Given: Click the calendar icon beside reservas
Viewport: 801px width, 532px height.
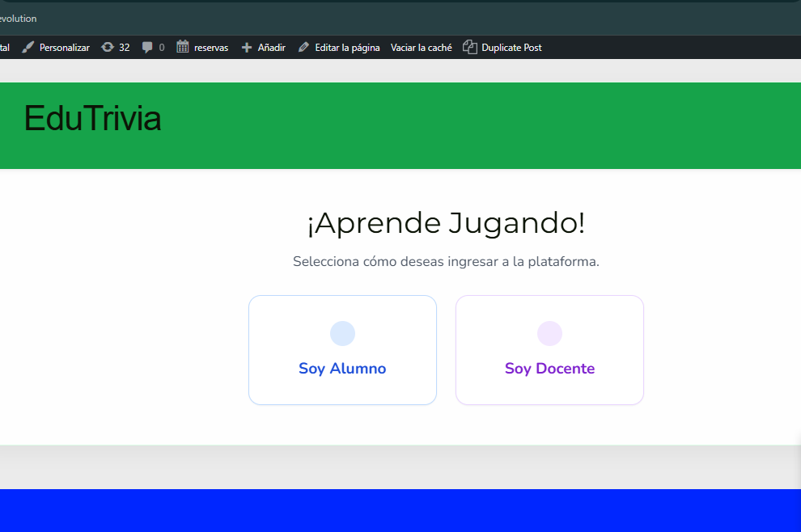Looking at the screenshot, I should tap(183, 47).
